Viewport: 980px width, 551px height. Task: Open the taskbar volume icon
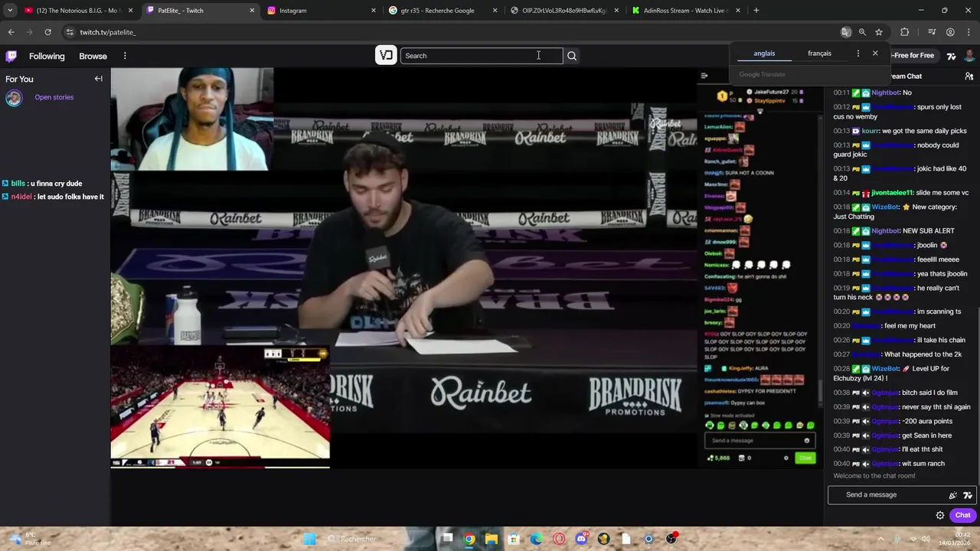pyautogui.click(x=926, y=539)
